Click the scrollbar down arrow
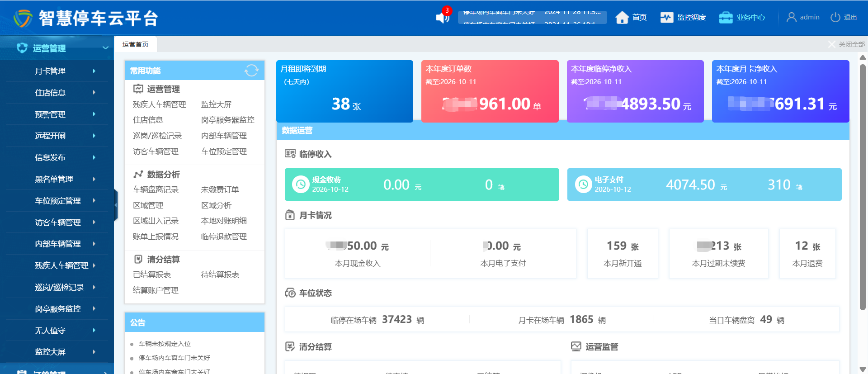The height and width of the screenshot is (374, 868). [x=863, y=369]
